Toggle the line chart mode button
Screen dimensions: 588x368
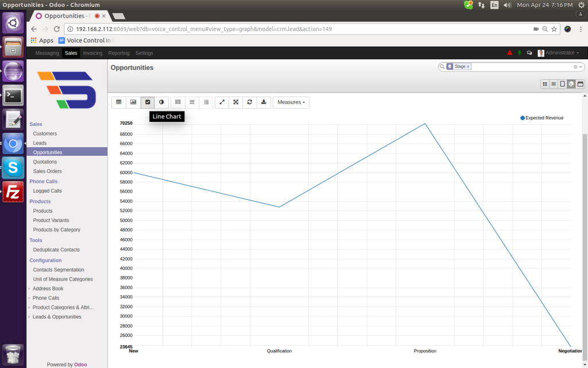[148, 102]
